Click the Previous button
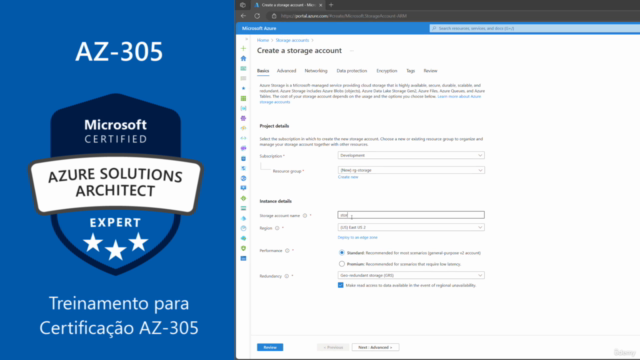 coord(333,347)
